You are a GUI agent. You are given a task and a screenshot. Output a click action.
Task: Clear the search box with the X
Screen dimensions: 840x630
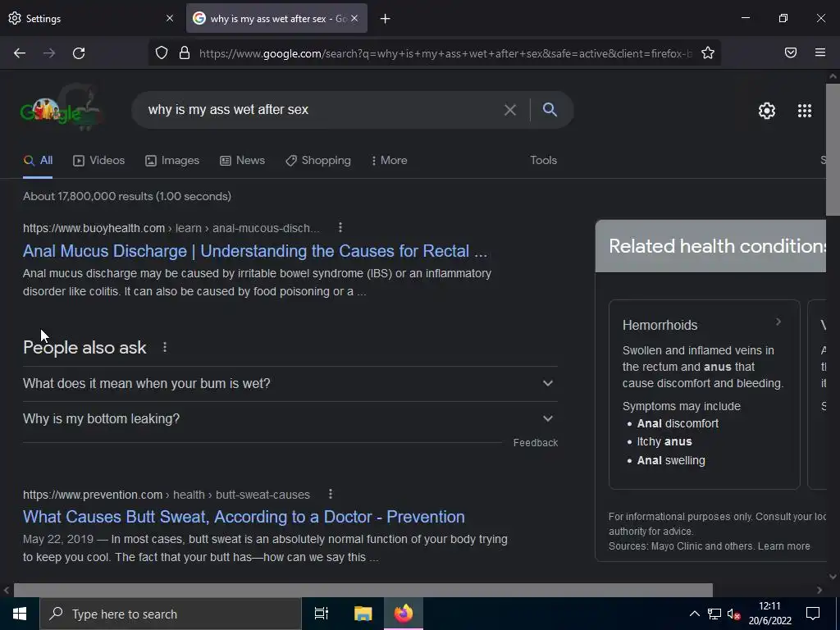point(510,110)
